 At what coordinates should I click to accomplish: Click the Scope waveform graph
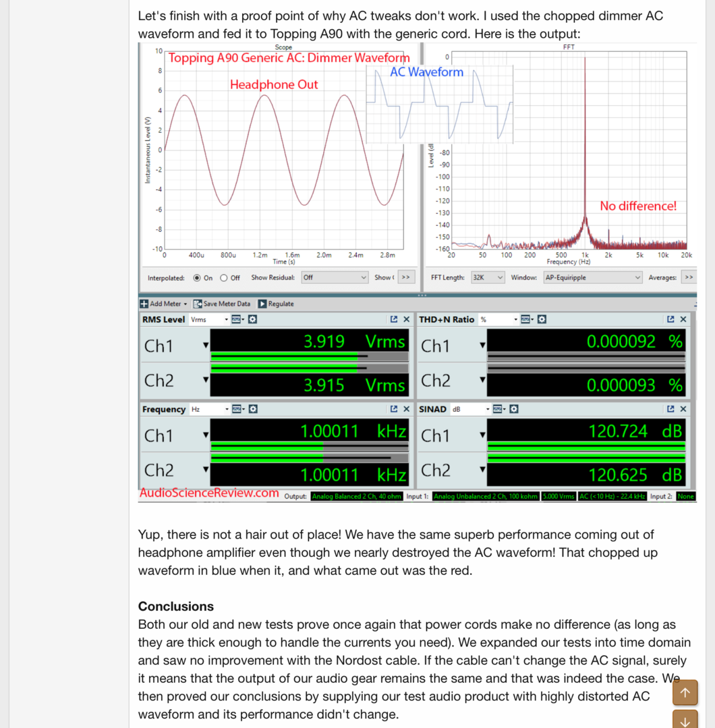pyautogui.click(x=284, y=150)
